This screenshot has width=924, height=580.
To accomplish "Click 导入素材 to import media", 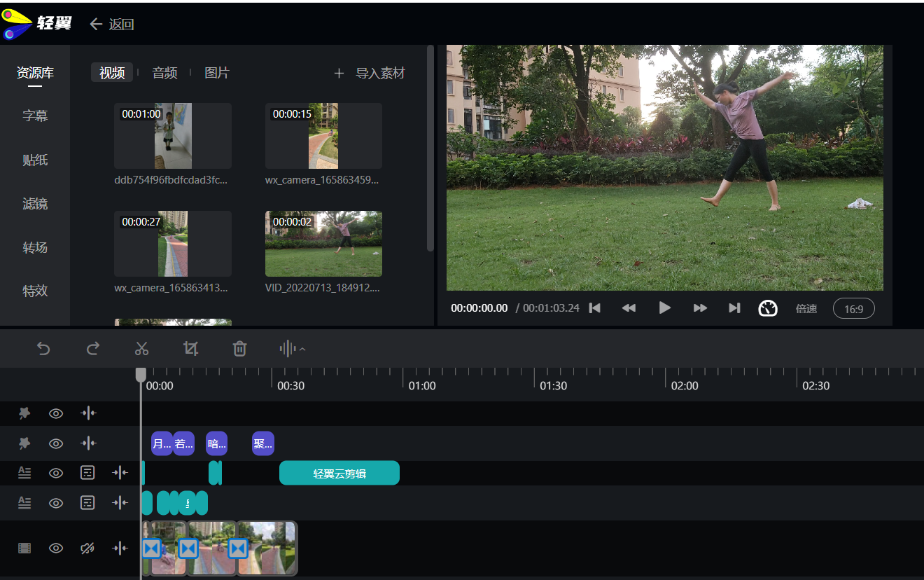I will (370, 73).
